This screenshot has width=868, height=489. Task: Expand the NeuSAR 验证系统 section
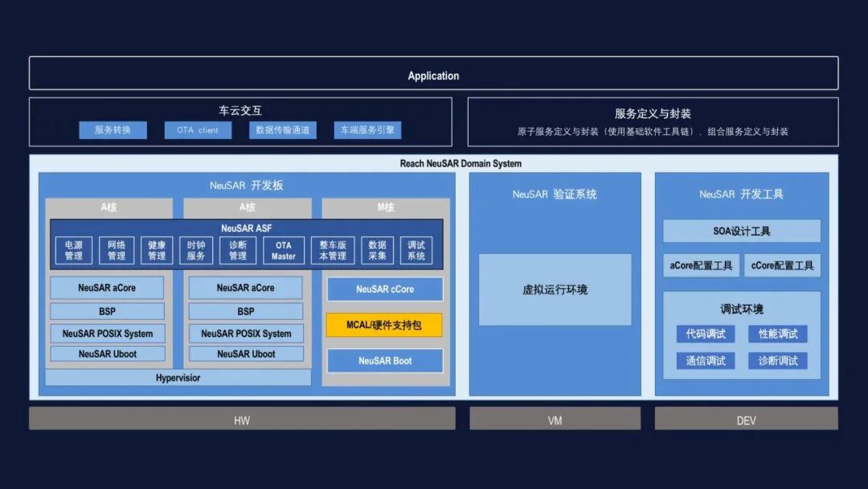(555, 194)
